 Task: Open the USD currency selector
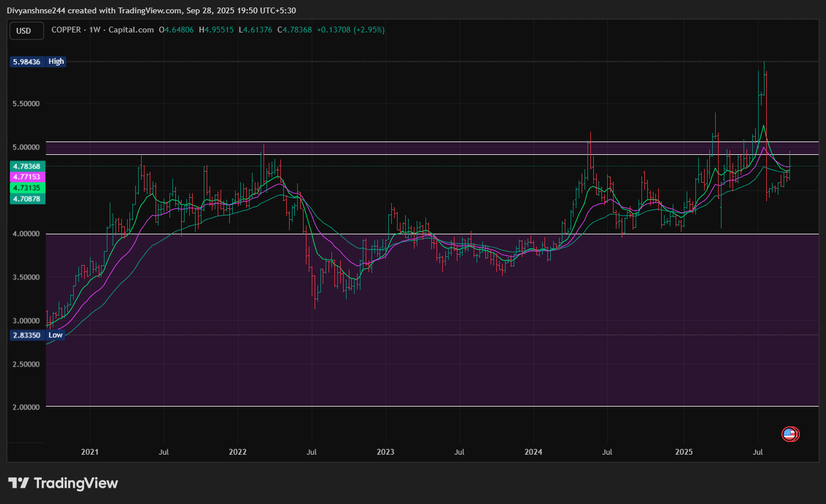tap(27, 31)
